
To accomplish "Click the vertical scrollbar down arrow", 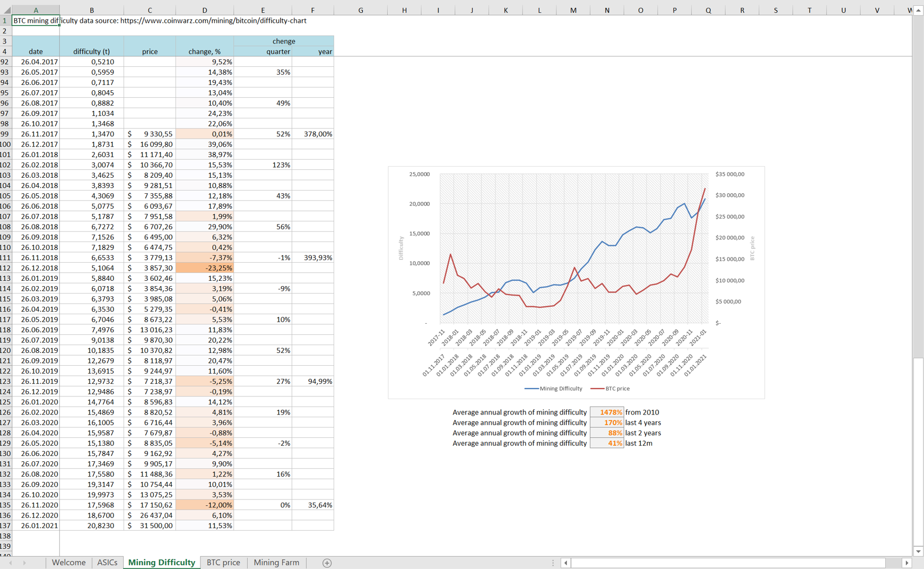I will pos(918,551).
